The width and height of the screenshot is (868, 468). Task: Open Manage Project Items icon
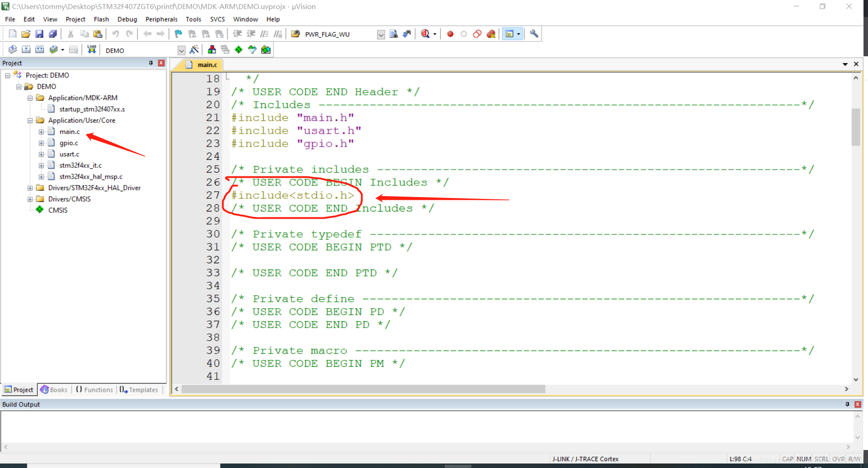(x=212, y=49)
